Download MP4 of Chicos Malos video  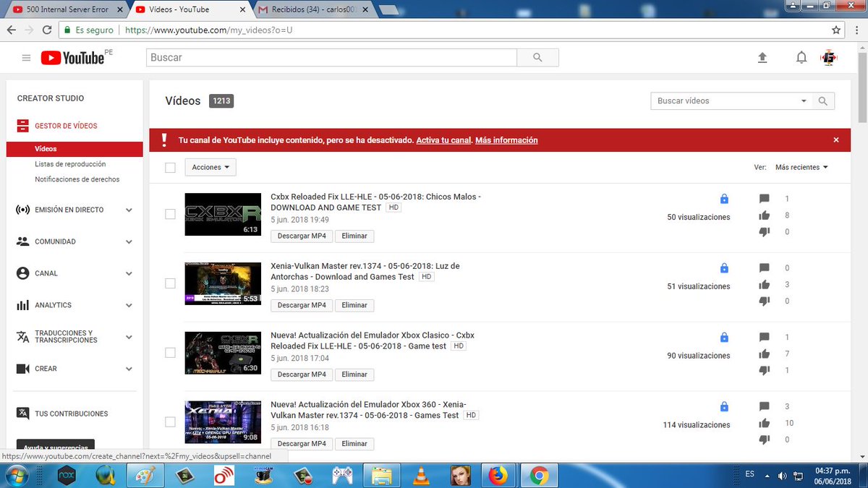pyautogui.click(x=302, y=236)
